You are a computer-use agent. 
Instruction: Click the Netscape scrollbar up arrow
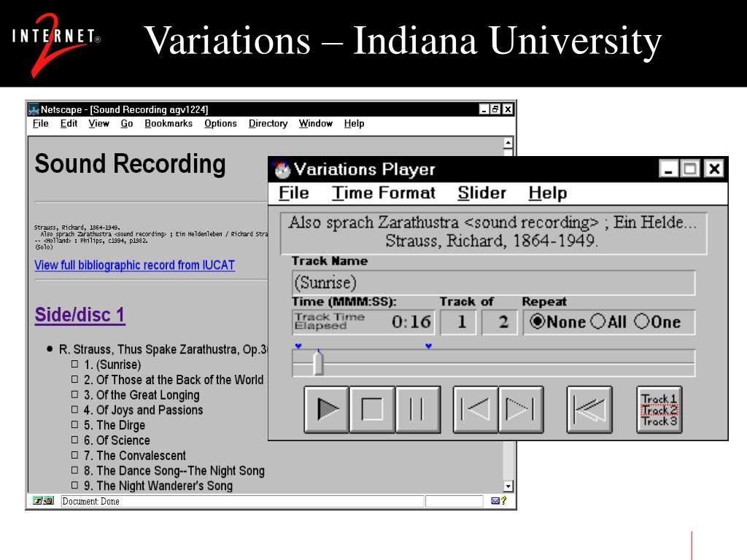click(x=508, y=143)
